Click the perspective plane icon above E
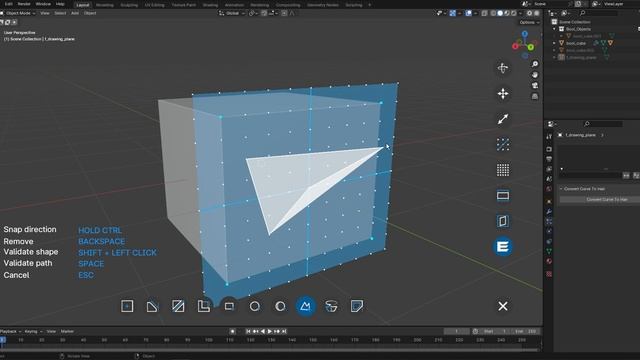 503,221
